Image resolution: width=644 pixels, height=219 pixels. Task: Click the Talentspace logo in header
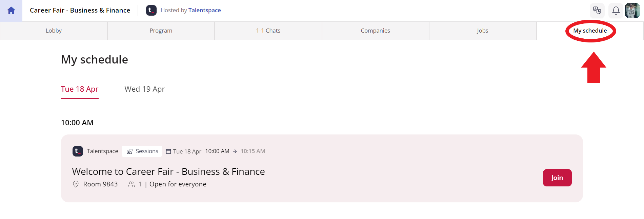click(x=151, y=10)
